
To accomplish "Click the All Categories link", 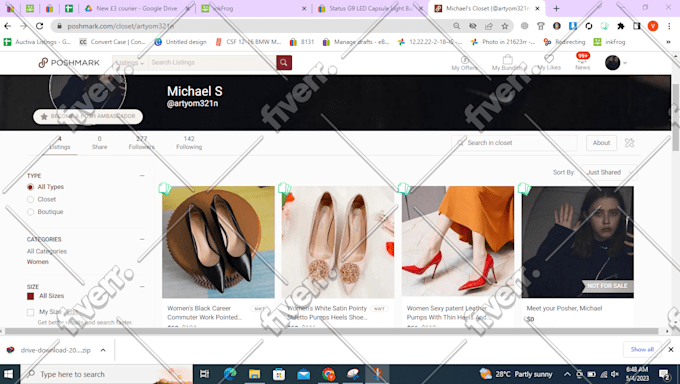I will pyautogui.click(x=47, y=251).
